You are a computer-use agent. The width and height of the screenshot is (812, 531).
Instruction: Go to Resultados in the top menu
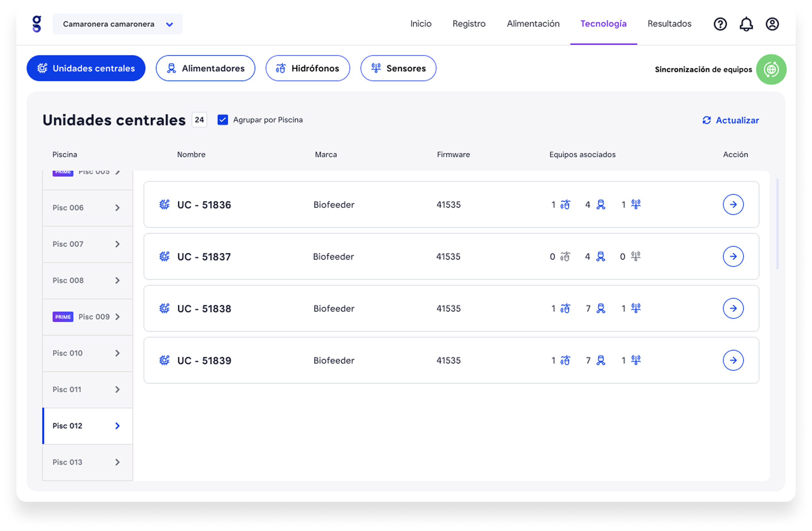point(669,24)
